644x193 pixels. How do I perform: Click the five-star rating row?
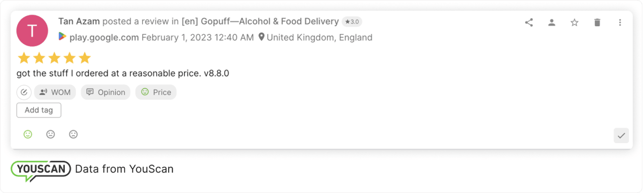tap(54, 58)
